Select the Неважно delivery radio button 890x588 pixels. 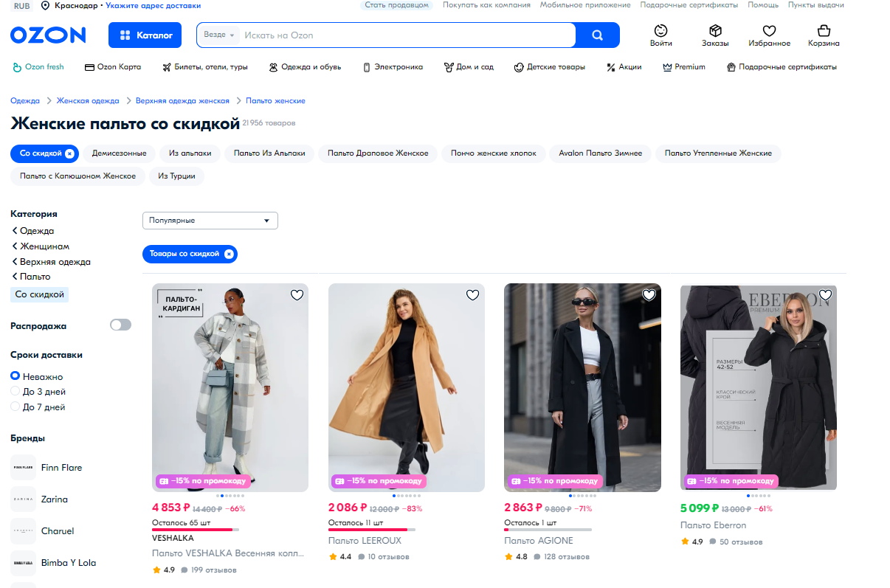15,376
